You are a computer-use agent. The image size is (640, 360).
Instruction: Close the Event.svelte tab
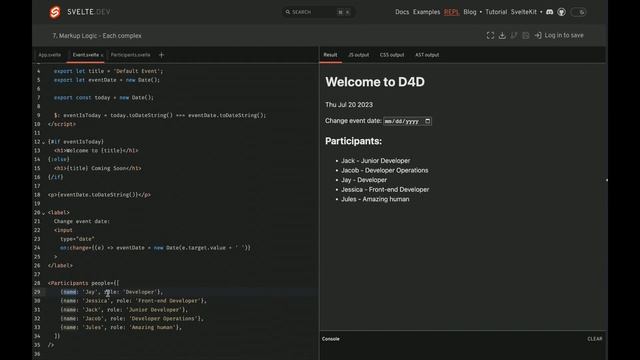pyautogui.click(x=102, y=55)
